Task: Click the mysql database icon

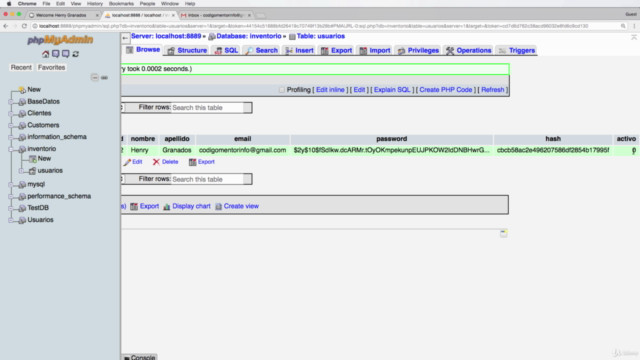Action: click(22, 184)
